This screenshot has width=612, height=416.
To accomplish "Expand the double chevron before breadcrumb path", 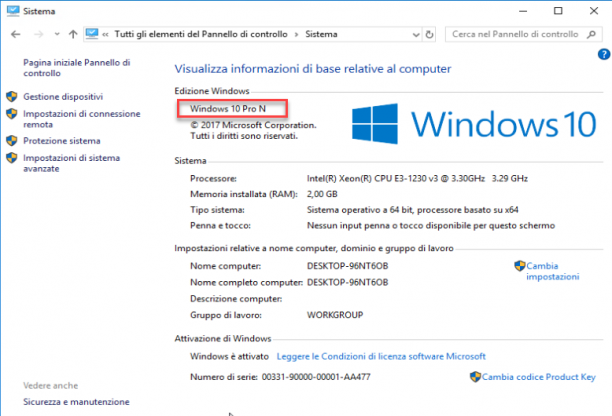I will (105, 34).
